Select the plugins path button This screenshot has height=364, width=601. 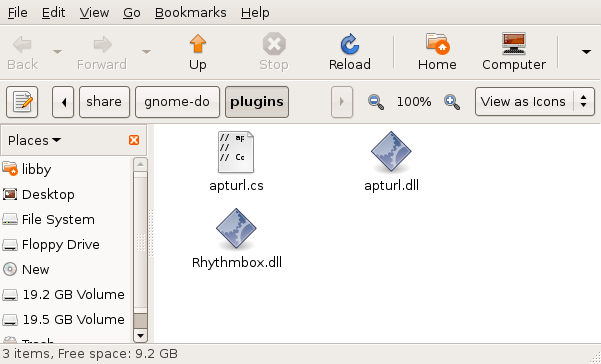tap(257, 102)
